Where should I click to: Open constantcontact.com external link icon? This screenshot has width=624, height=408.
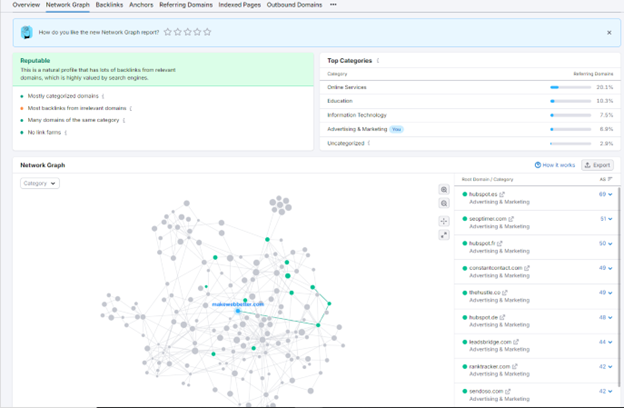(x=526, y=268)
